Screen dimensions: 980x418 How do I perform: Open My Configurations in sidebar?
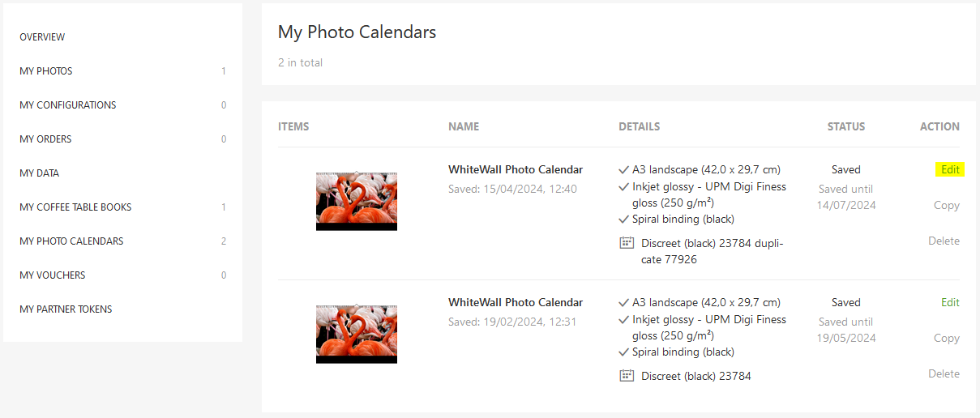pyautogui.click(x=68, y=105)
